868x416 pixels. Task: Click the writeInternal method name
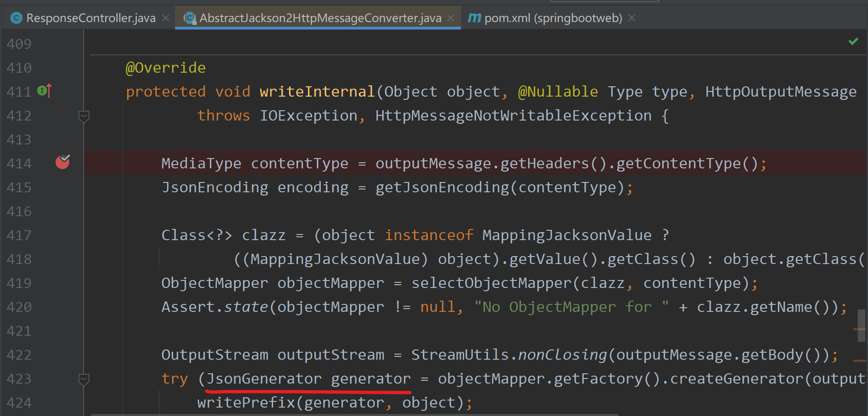coord(317,92)
